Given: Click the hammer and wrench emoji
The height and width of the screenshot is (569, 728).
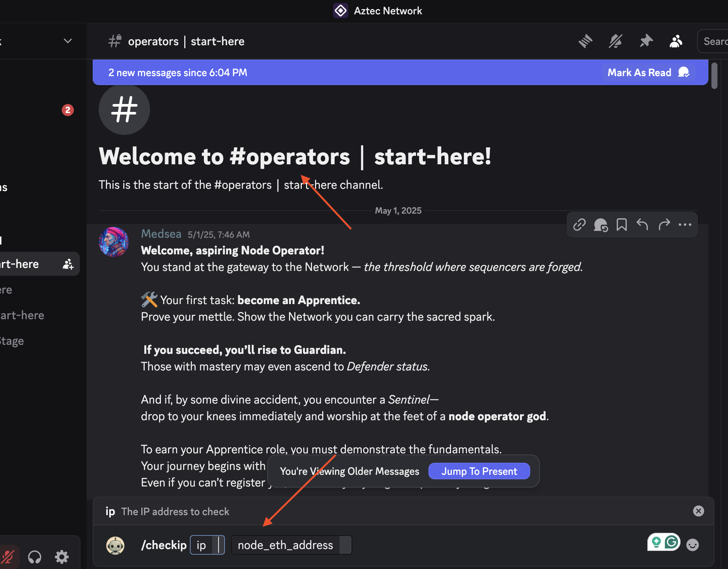Looking at the screenshot, I should 149,300.
